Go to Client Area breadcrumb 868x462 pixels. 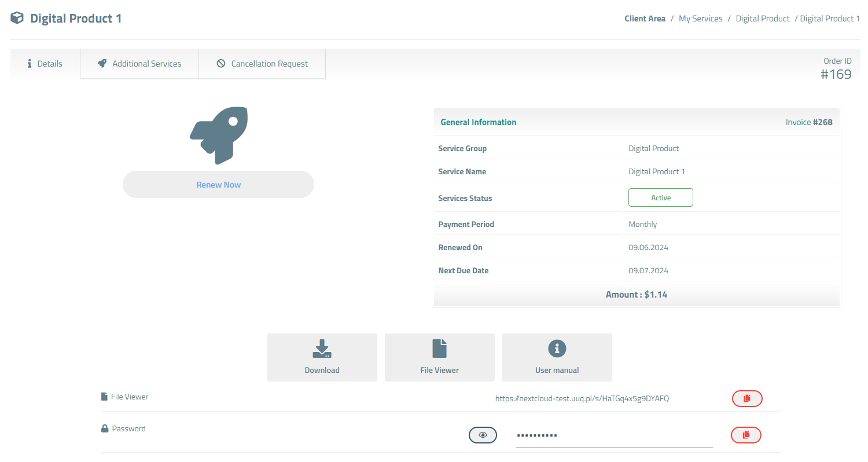pos(645,19)
